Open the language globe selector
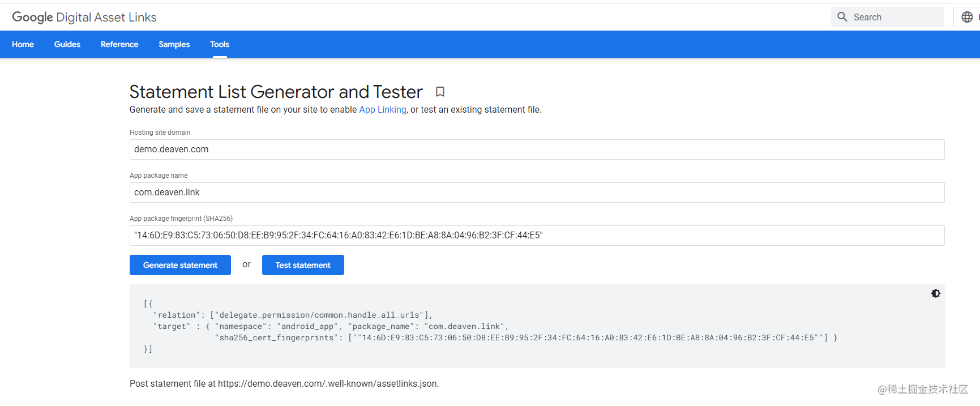The height and width of the screenshot is (406, 980). pyautogui.click(x=967, y=17)
